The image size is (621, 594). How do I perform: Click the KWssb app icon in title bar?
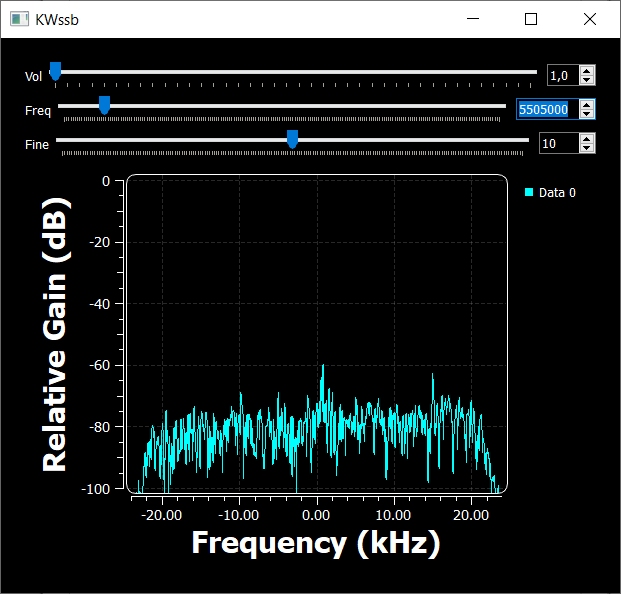[17, 19]
